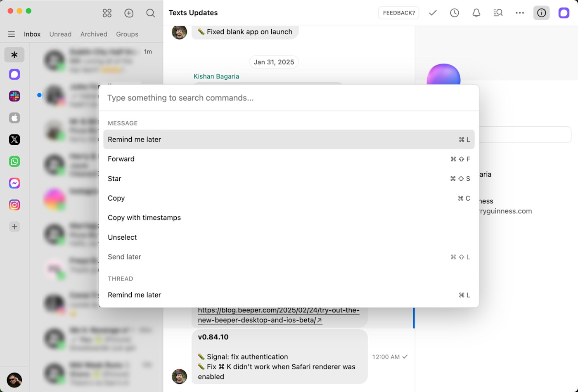This screenshot has width=578, height=392.
Task: Click the Kishan Bagaria sender name
Action: tap(216, 76)
